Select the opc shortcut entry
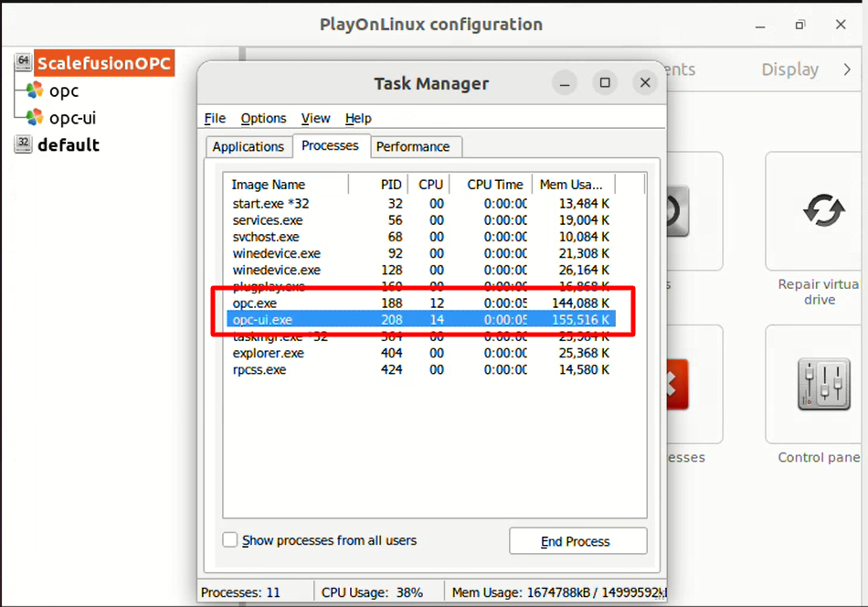The height and width of the screenshot is (607, 868). (64, 91)
